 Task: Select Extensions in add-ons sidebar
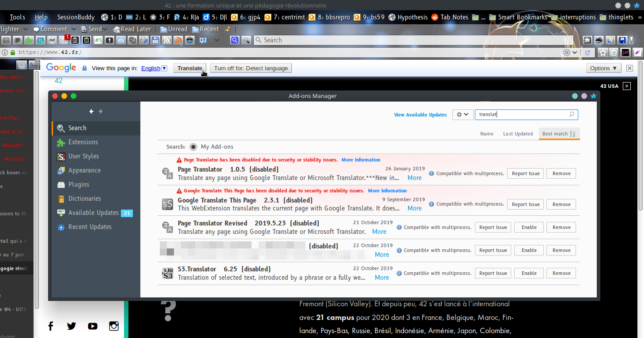click(96, 142)
